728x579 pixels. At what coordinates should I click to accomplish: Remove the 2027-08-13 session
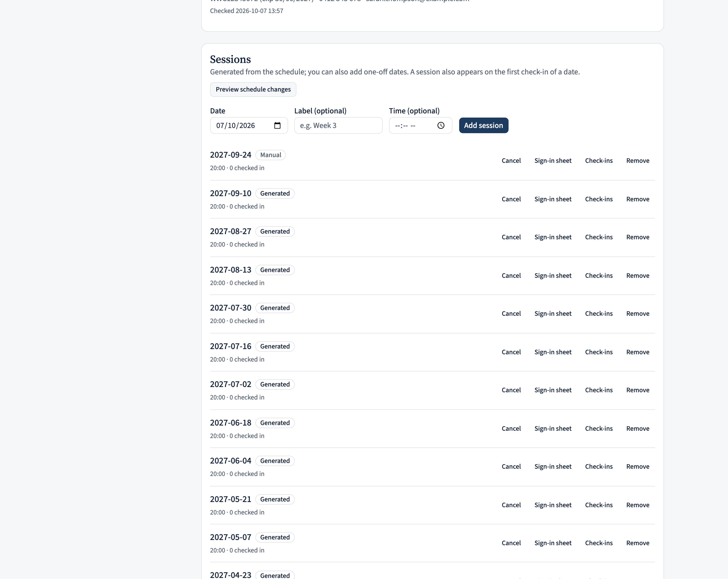point(638,275)
